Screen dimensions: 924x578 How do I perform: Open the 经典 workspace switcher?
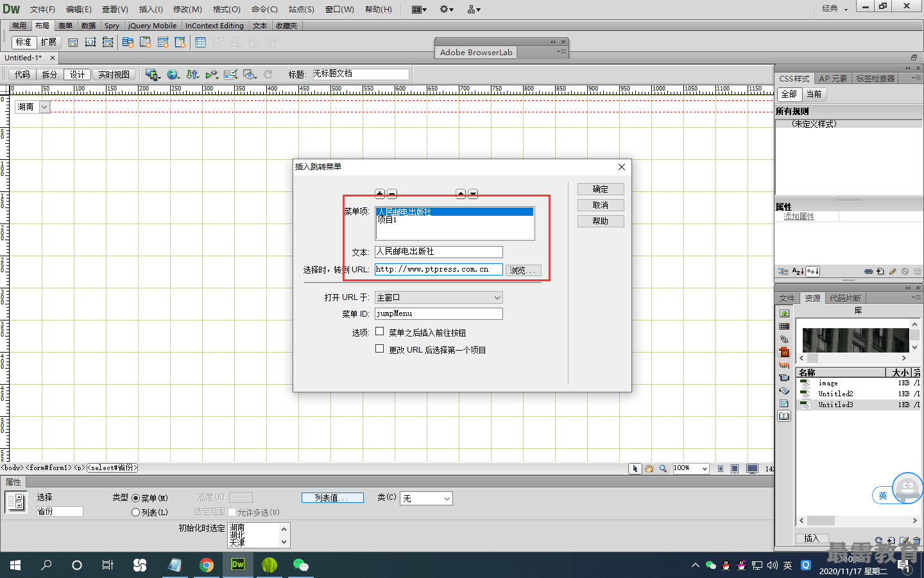pos(834,8)
